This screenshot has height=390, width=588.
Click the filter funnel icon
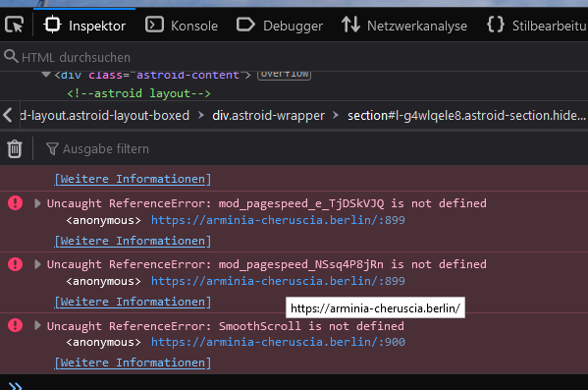(x=52, y=149)
